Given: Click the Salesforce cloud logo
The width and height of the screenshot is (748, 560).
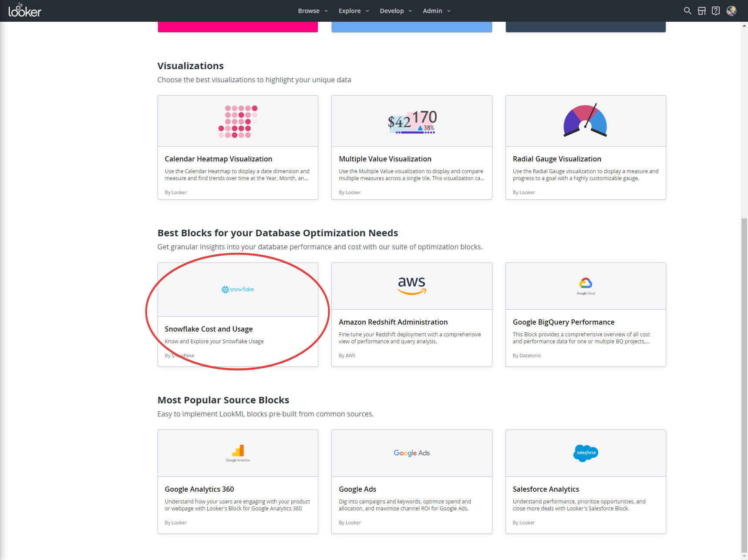Looking at the screenshot, I should click(585, 453).
